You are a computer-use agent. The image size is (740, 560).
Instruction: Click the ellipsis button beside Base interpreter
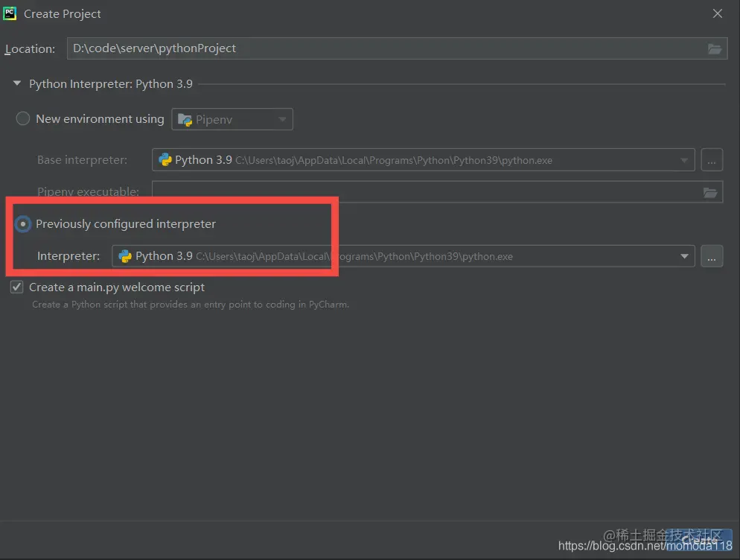click(712, 160)
